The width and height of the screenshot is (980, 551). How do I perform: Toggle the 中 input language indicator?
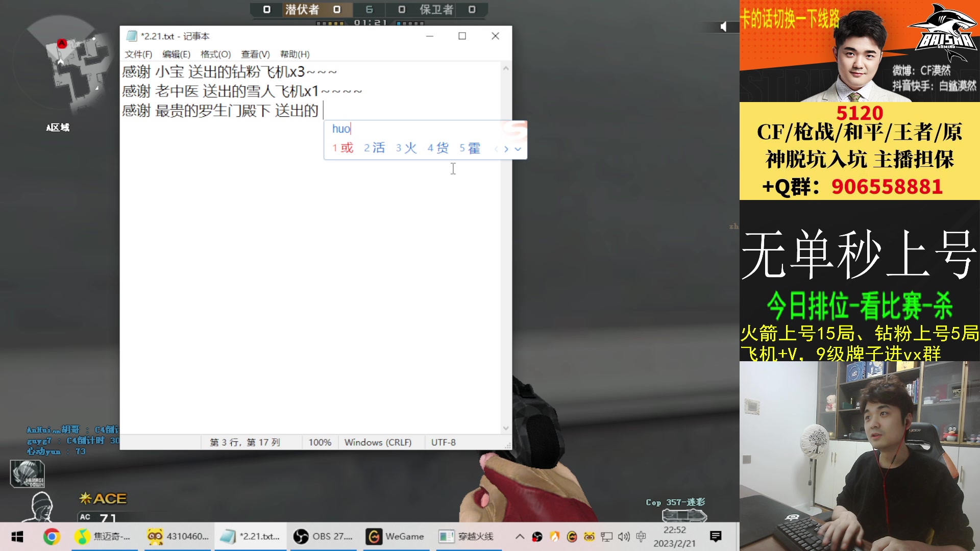pyautogui.click(x=641, y=537)
